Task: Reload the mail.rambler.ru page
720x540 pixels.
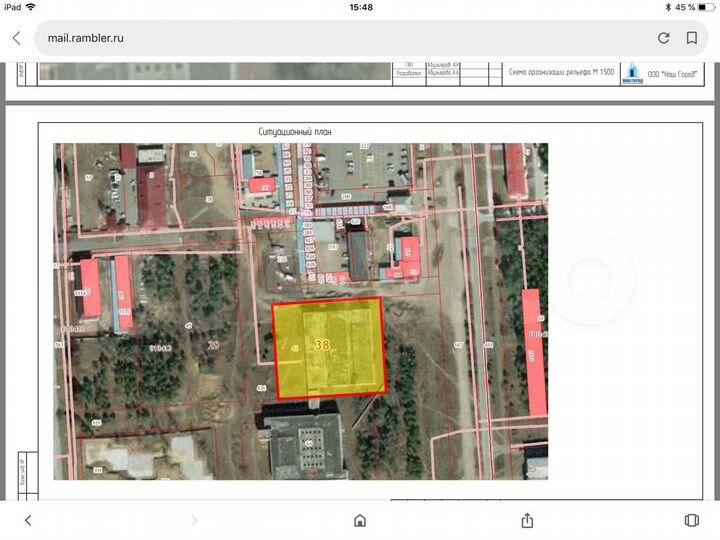Action: pos(663,38)
